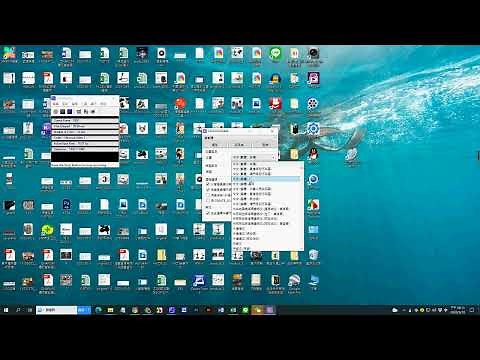480x360 pixels.
Task: Open the green LINE desktop icon
Action: pyautogui.click(x=275, y=53)
